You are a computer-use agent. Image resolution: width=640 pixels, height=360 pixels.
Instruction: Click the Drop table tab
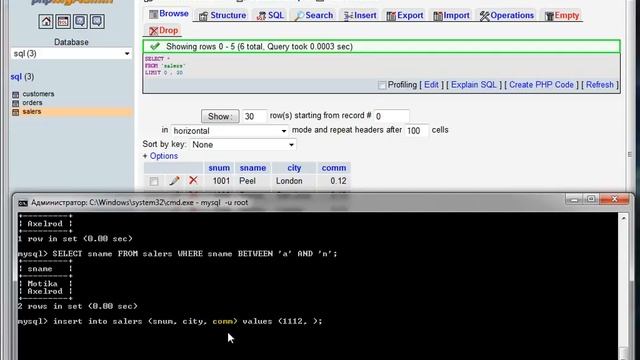pos(163,31)
